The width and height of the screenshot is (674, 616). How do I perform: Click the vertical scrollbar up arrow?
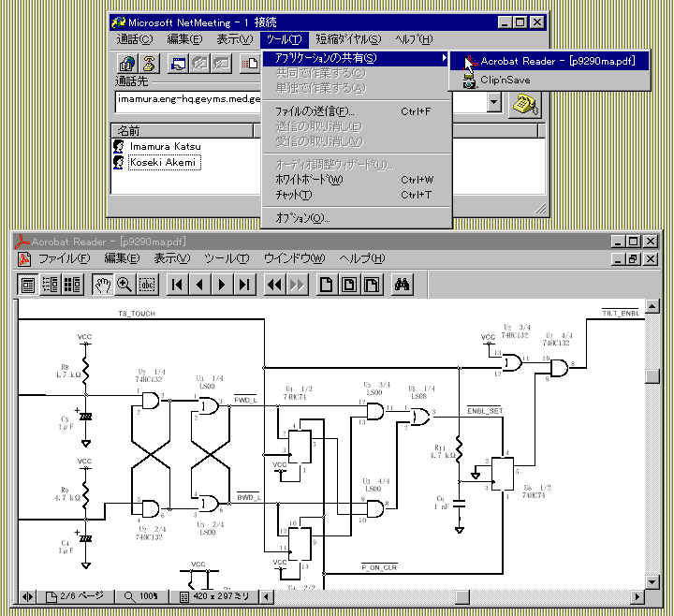[x=652, y=306]
